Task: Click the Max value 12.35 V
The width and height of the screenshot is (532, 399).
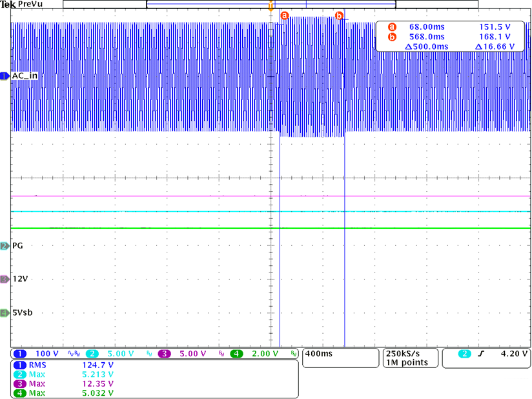Action: pyautogui.click(x=97, y=384)
